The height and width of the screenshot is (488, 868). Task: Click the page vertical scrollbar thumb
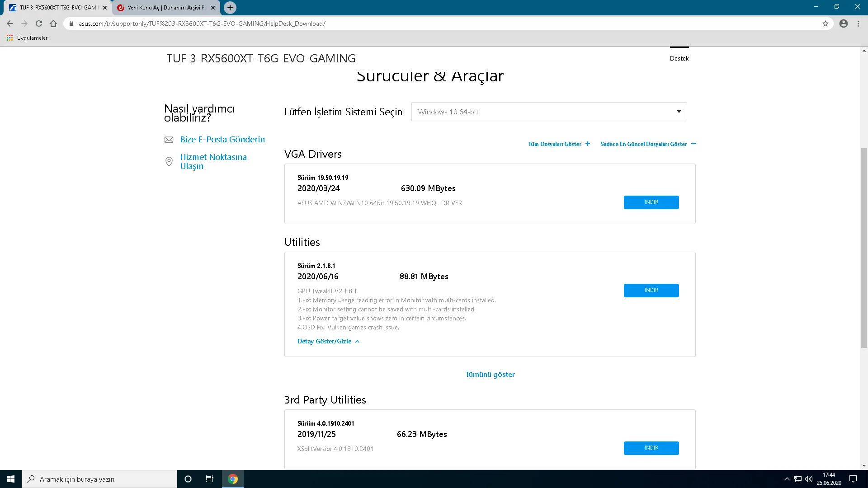pos(864,248)
